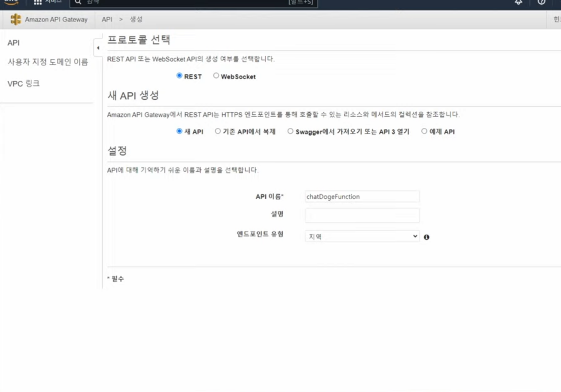Click the Amazon API Gateway logo icon
Image resolution: width=561 pixels, height=392 pixels.
(x=15, y=19)
